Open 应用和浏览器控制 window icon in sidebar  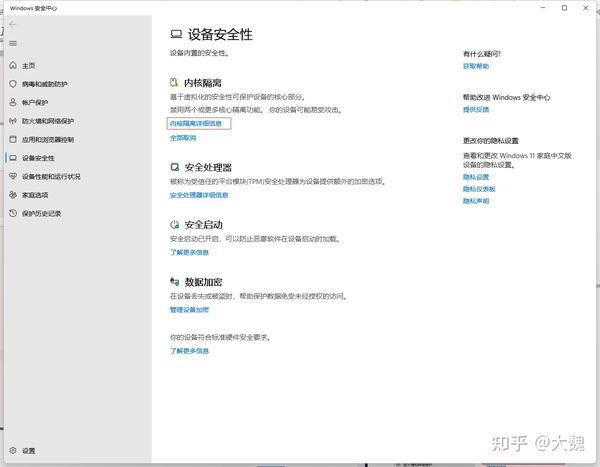13,139
